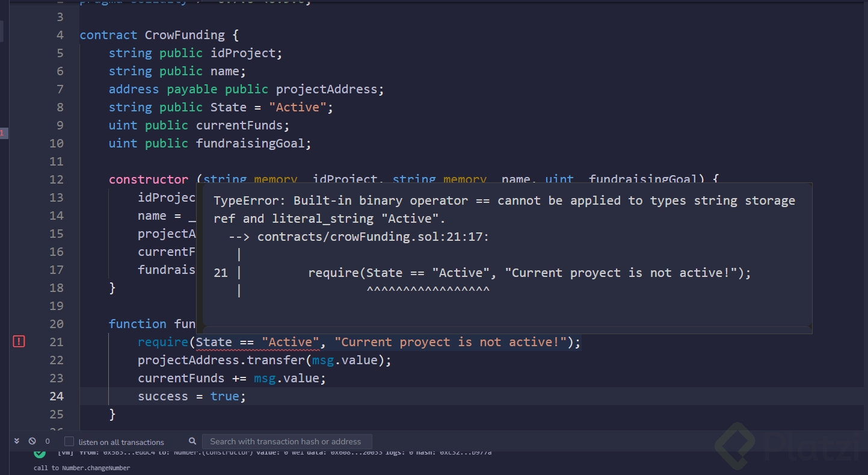Open the call to Number.changeNumber log
This screenshot has width=868, height=475.
click(x=82, y=468)
